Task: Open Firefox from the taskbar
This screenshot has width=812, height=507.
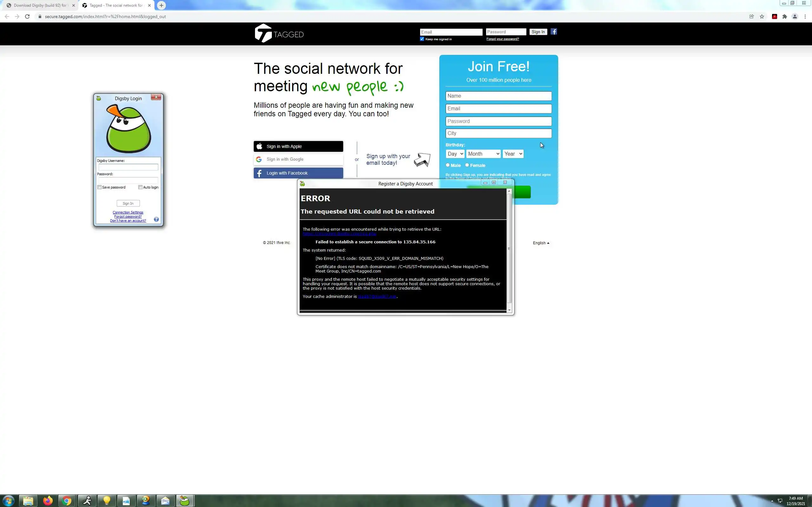Action: click(48, 501)
